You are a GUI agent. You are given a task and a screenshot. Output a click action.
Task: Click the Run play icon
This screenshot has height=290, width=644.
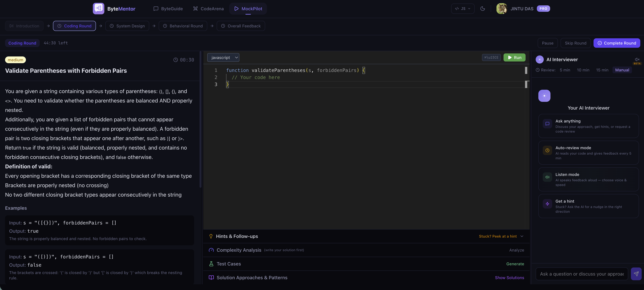pos(510,57)
